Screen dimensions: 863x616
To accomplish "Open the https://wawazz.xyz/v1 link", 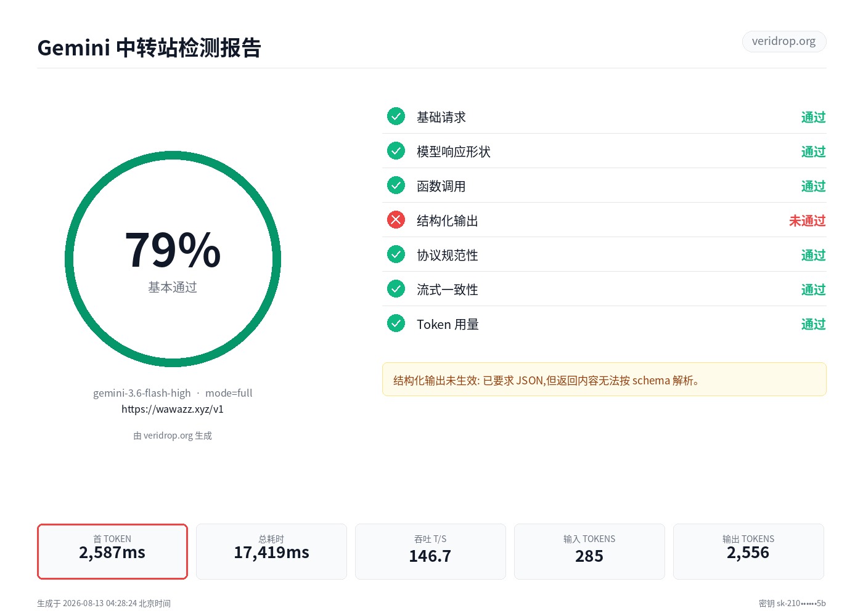I will (173, 409).
